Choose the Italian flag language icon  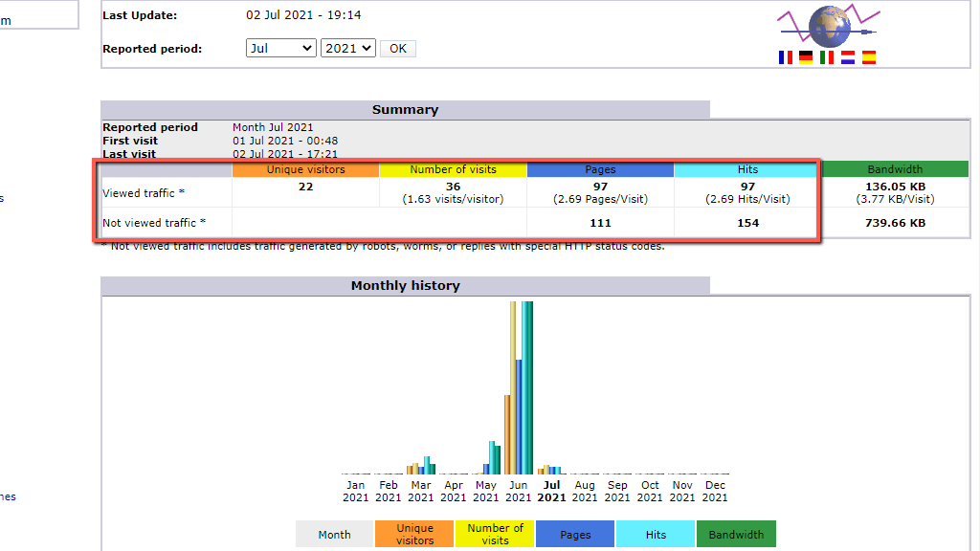tap(827, 57)
